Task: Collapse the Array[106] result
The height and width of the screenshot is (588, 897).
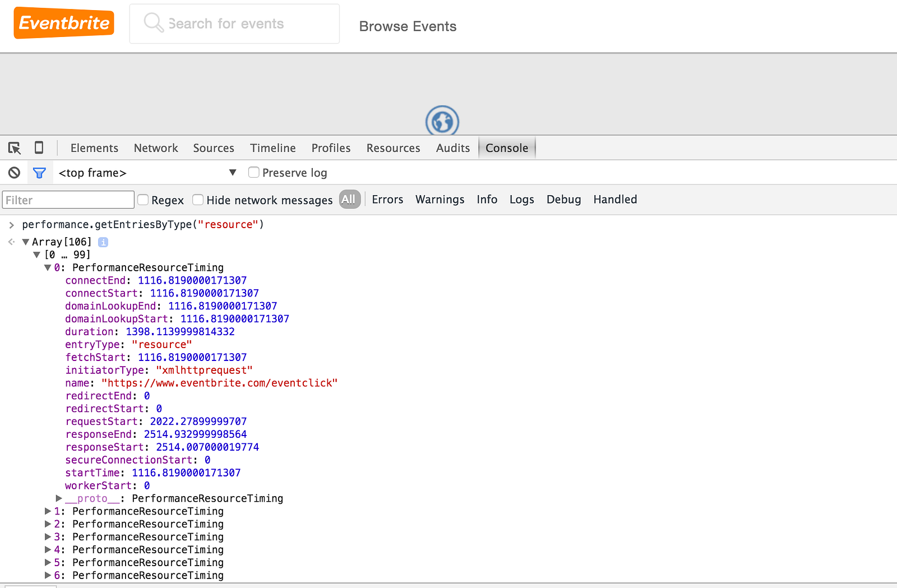Action: 25,242
